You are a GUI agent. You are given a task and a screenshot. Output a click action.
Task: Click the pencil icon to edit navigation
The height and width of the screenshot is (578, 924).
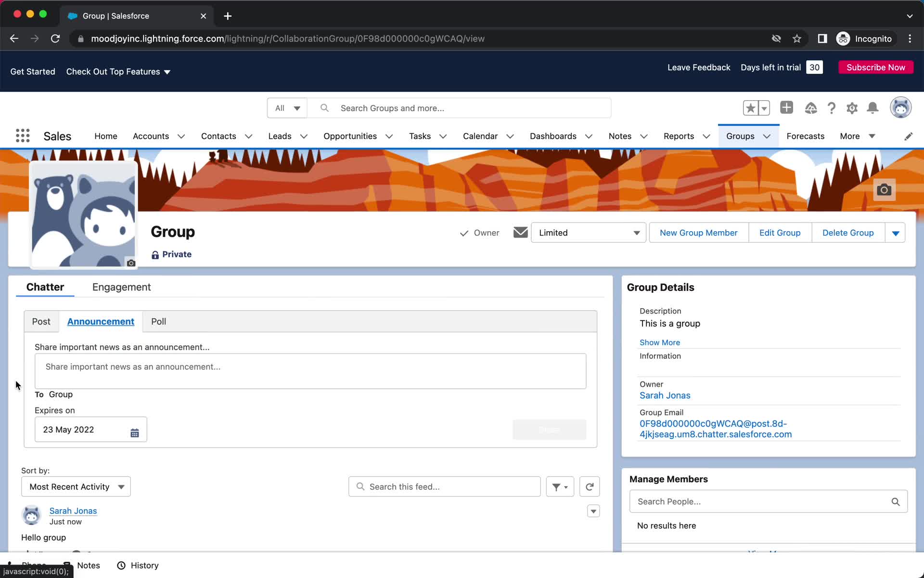(908, 136)
